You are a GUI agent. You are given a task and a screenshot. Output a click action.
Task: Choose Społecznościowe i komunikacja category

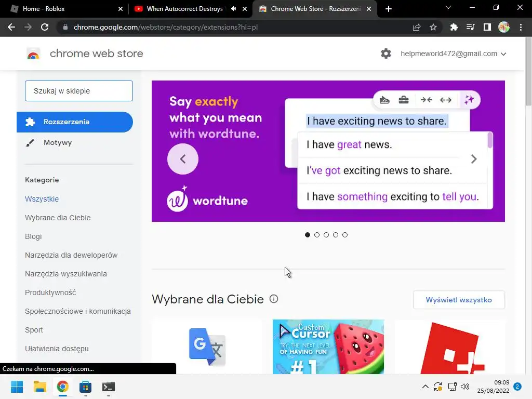[78, 311]
